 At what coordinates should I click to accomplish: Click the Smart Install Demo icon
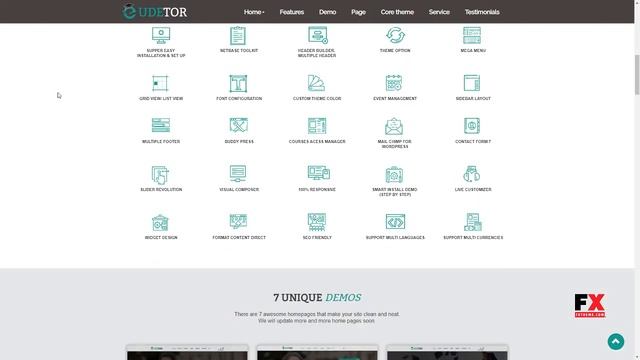394,174
